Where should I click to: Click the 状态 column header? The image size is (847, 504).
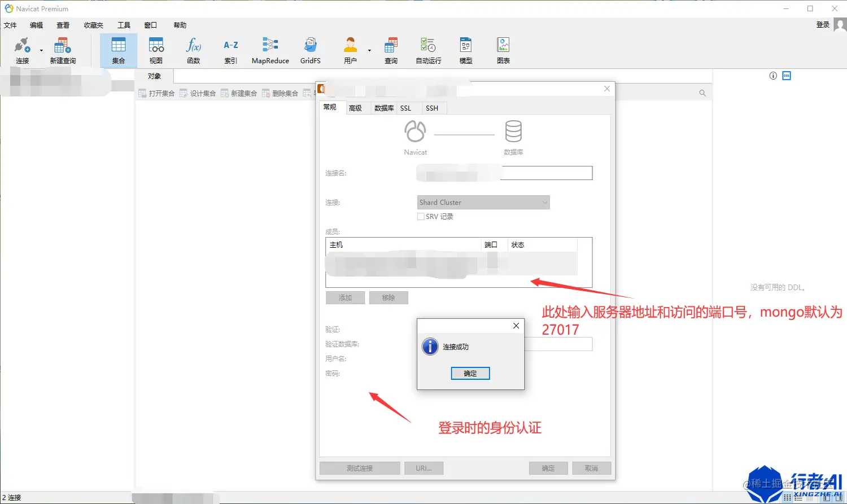543,244
